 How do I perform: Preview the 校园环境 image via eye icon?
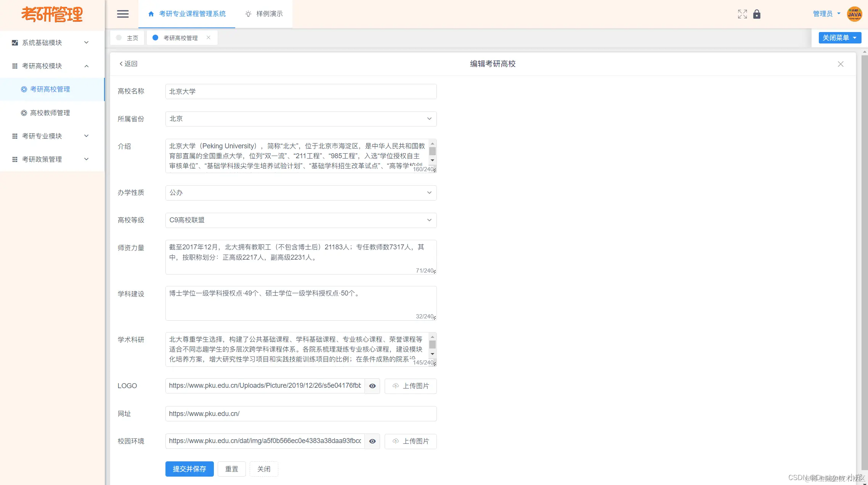pos(372,441)
